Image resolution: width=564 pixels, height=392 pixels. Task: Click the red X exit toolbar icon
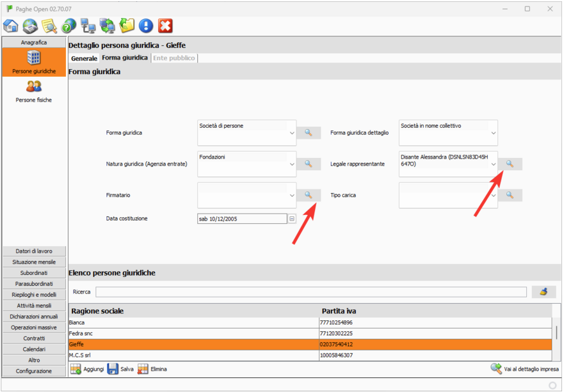(x=165, y=26)
